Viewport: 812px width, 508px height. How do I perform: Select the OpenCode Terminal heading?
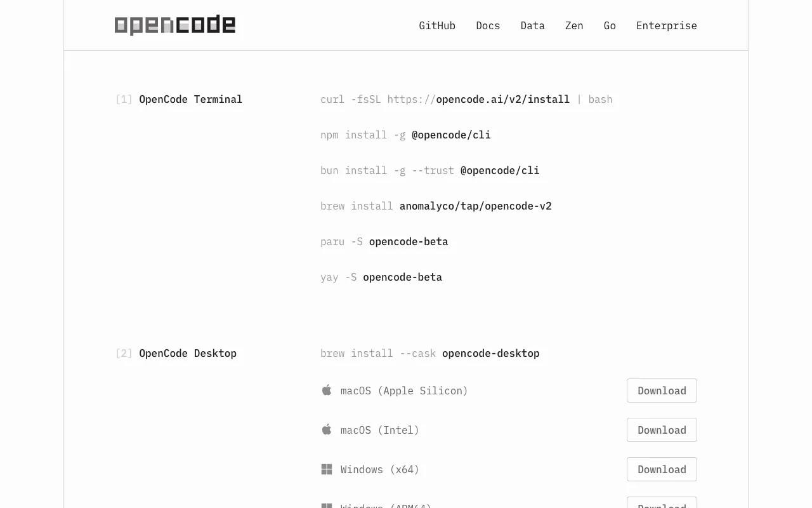[x=190, y=99]
